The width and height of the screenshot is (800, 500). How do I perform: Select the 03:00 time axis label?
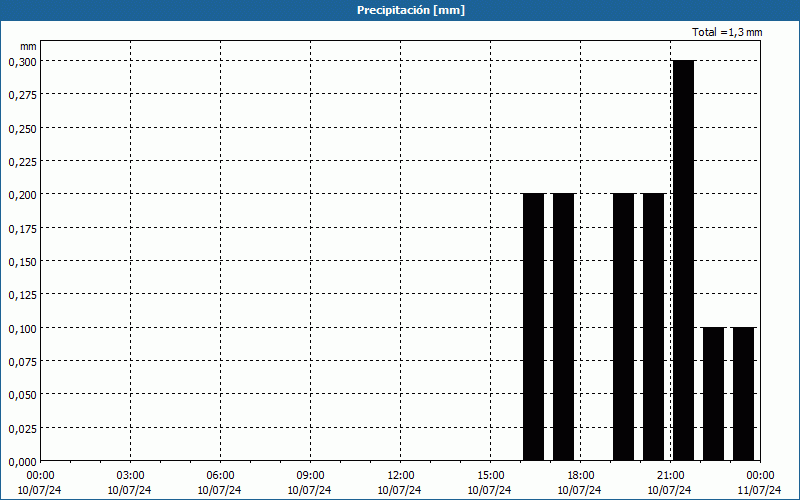click(130, 476)
